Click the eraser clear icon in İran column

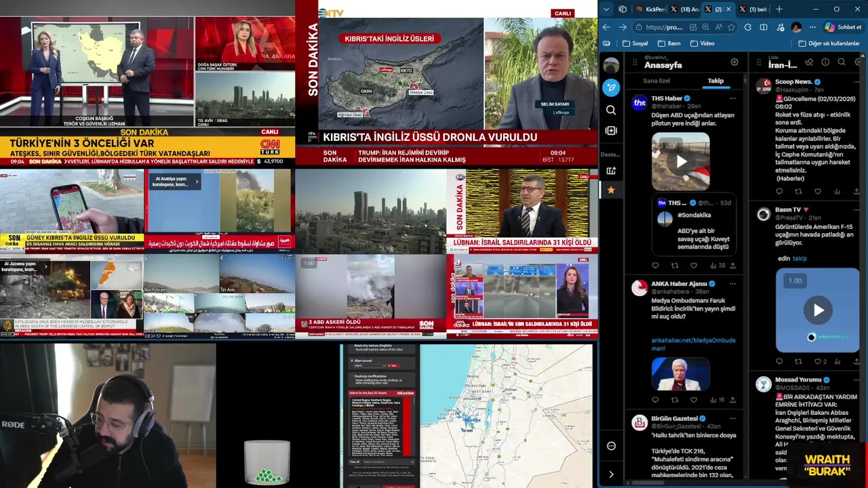[808, 62]
